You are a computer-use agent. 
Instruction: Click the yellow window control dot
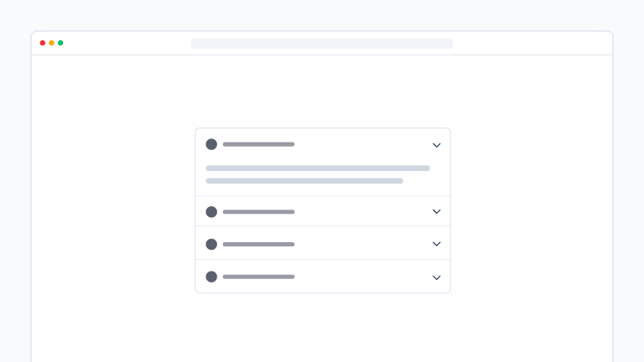point(51,43)
